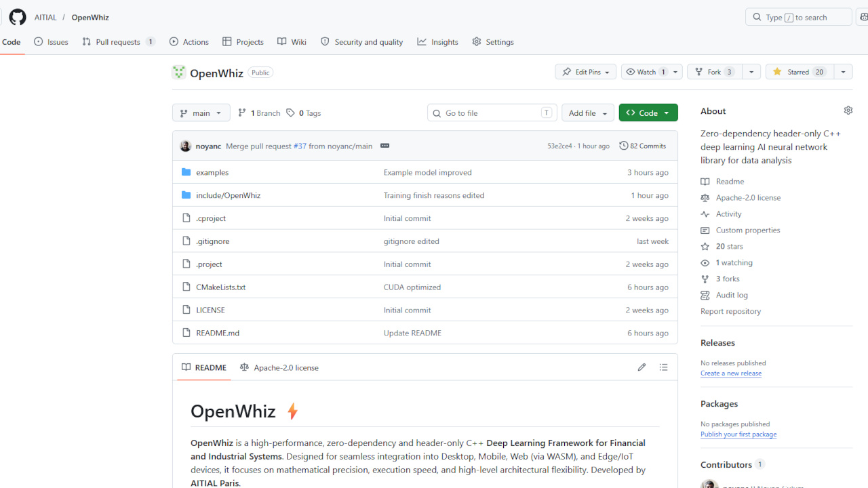Click the commit history clock icon

[x=623, y=145]
